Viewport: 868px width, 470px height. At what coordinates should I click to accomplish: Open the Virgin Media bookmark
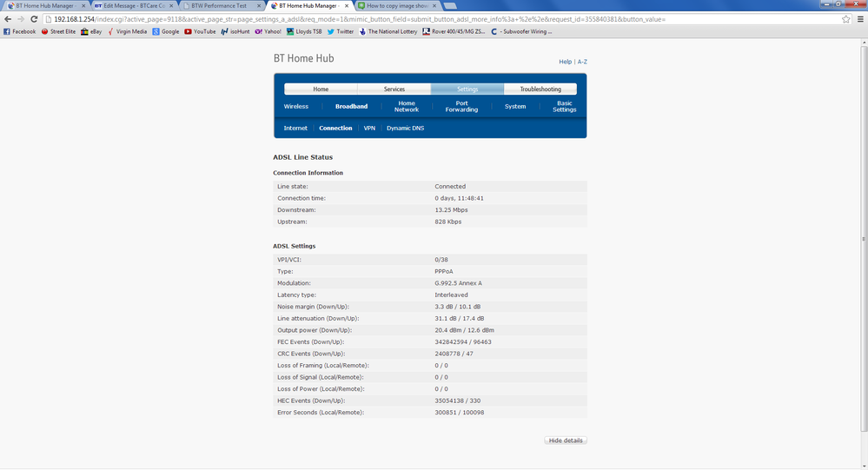[x=128, y=31]
